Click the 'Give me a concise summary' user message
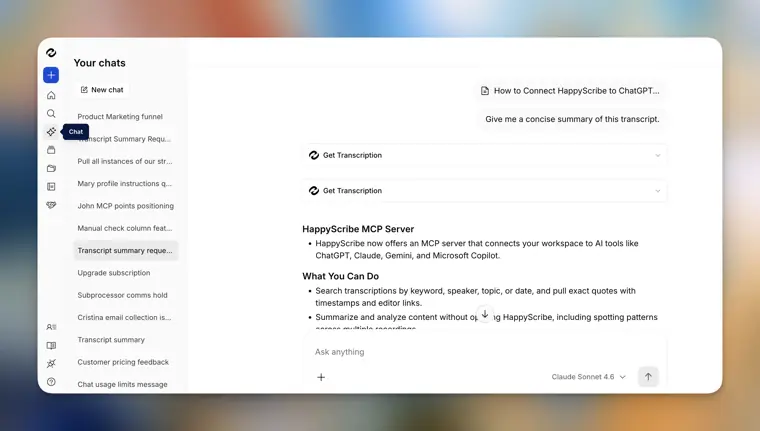The width and height of the screenshot is (760, 431). coord(572,119)
